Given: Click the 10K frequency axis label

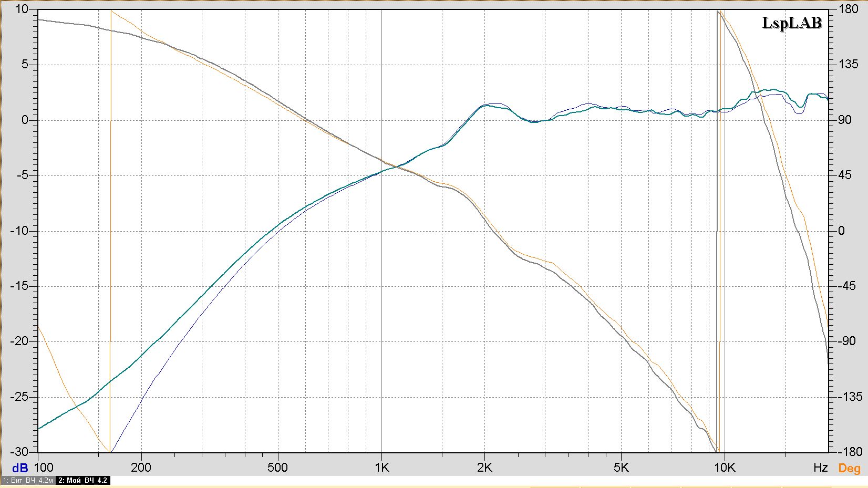Looking at the screenshot, I should click(725, 468).
